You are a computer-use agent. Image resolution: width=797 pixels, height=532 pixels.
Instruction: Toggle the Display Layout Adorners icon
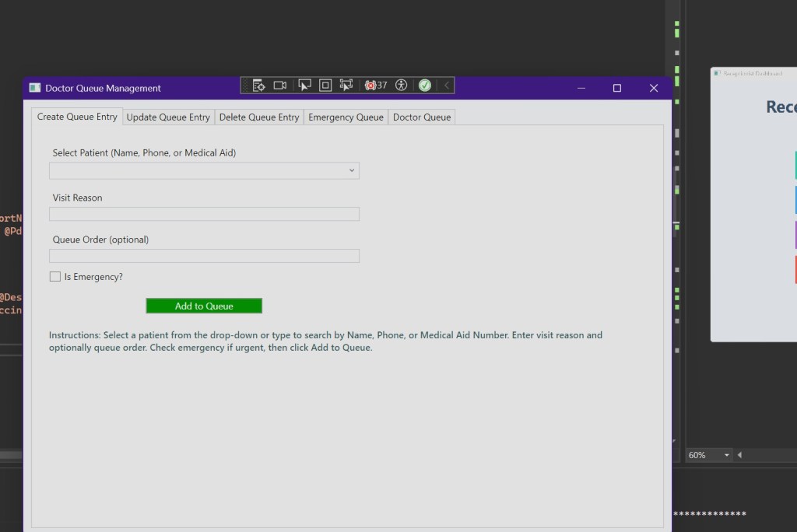pyautogui.click(x=325, y=86)
